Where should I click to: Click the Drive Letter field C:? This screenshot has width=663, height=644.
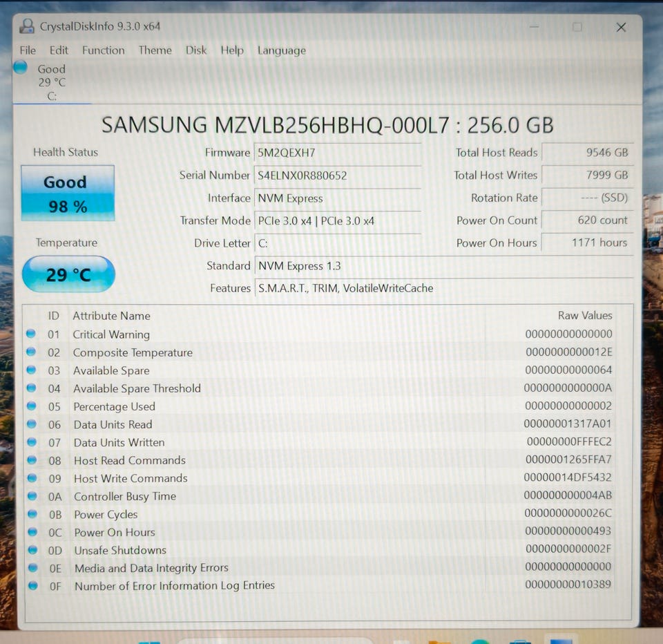pyautogui.click(x=337, y=243)
